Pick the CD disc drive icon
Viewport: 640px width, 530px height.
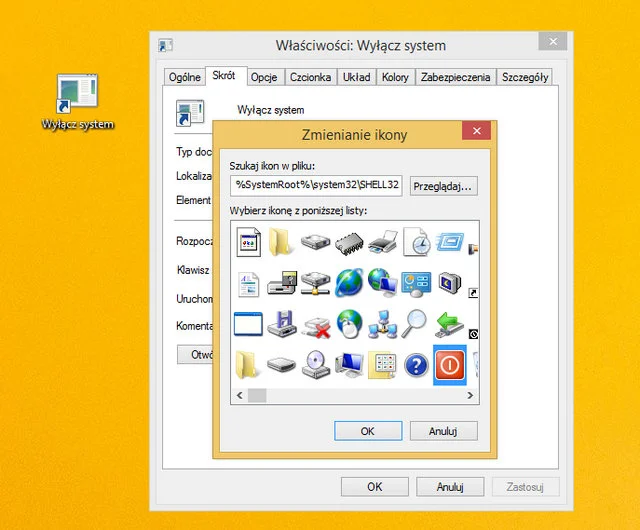pos(316,366)
